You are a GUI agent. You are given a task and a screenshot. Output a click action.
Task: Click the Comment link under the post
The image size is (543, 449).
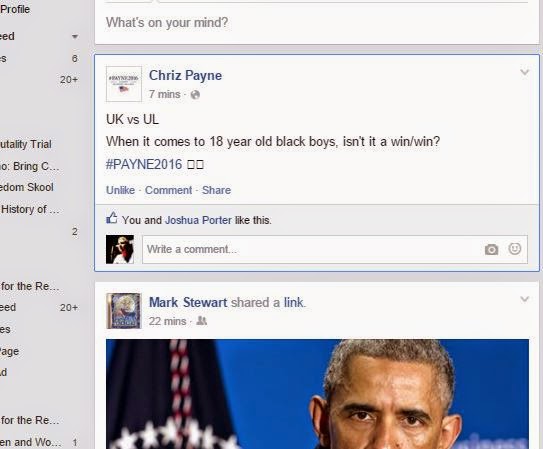[x=168, y=190]
